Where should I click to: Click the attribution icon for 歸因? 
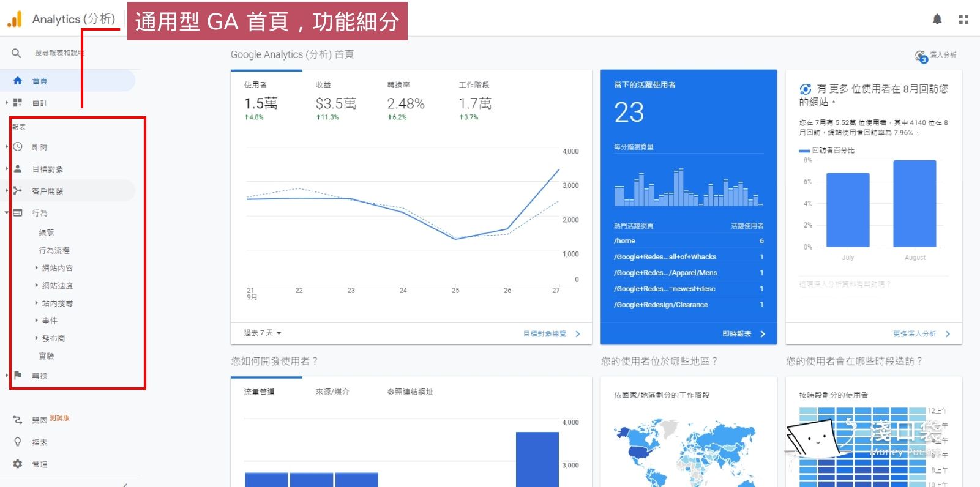pyautogui.click(x=18, y=420)
